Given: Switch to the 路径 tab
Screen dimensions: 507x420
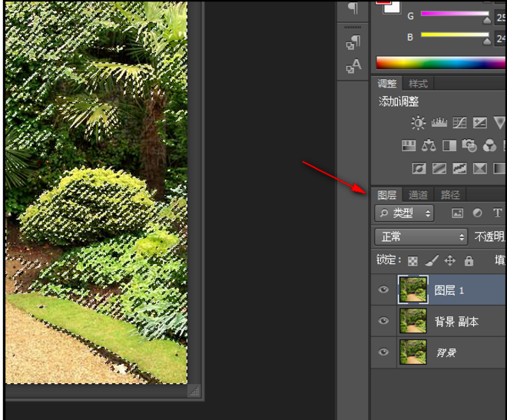Looking at the screenshot, I should [x=450, y=195].
